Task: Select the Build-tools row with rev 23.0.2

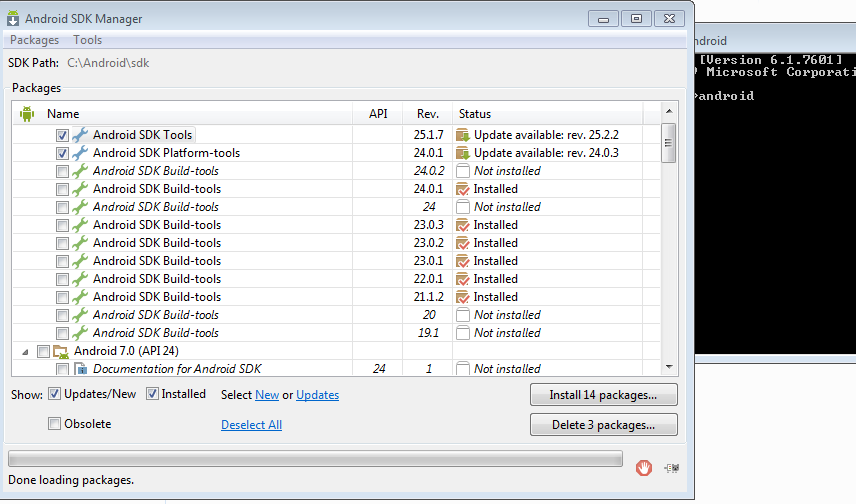Action: point(336,243)
